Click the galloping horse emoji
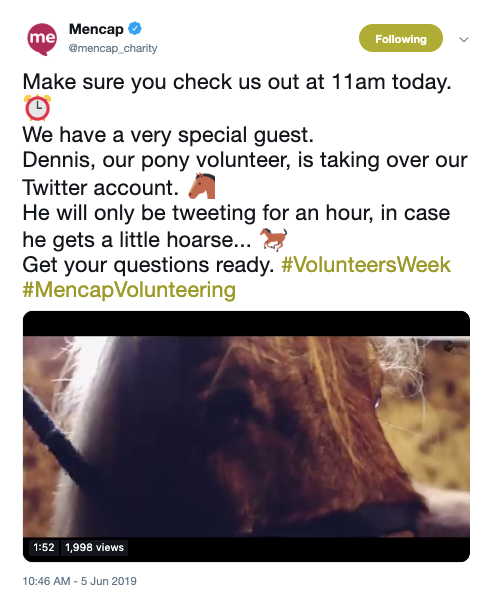495x596 pixels. click(x=273, y=239)
